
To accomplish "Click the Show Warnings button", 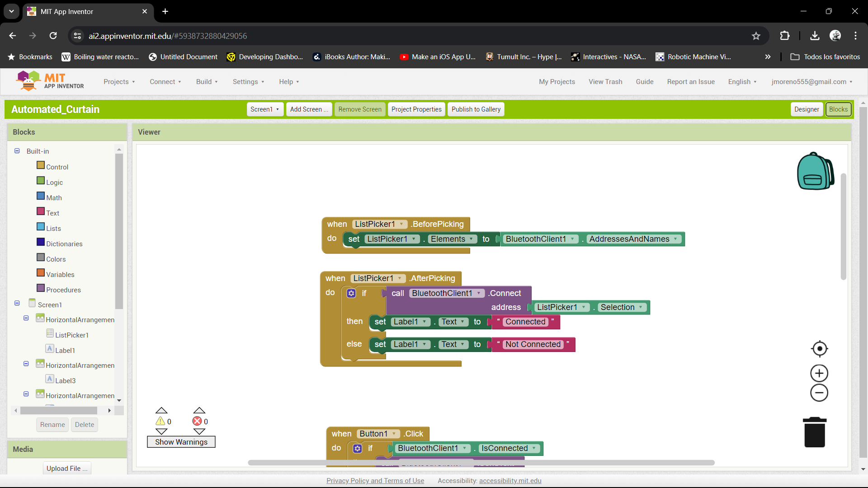I will pos(181,442).
